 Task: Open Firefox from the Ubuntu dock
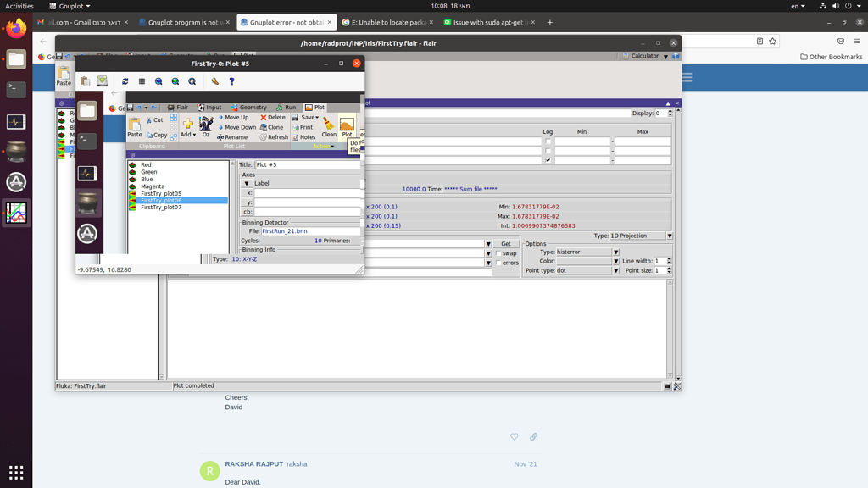tap(16, 29)
